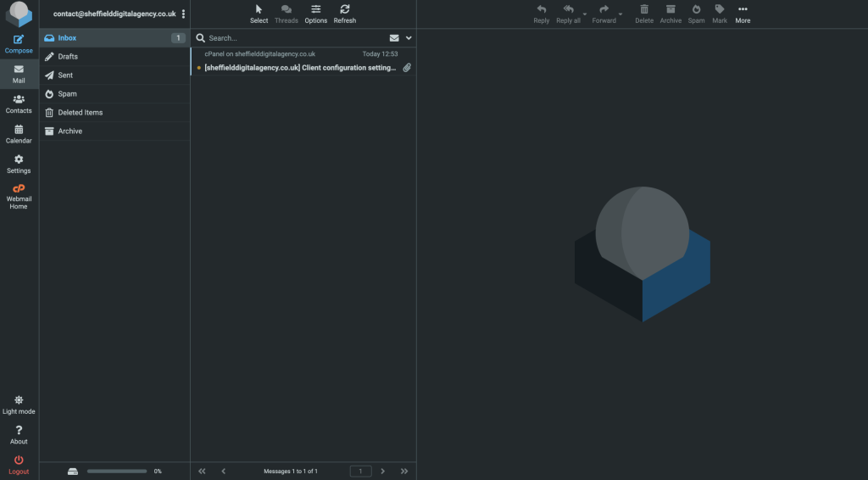Viewport: 868px width, 480px height.
Task: Click the Select tool in list toolbar
Action: click(x=259, y=14)
